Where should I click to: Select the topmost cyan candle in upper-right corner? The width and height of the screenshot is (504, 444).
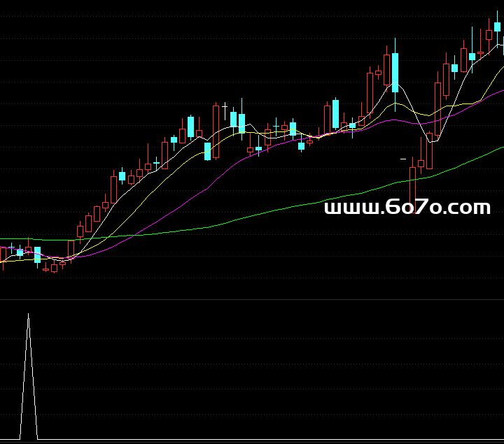coord(498,27)
